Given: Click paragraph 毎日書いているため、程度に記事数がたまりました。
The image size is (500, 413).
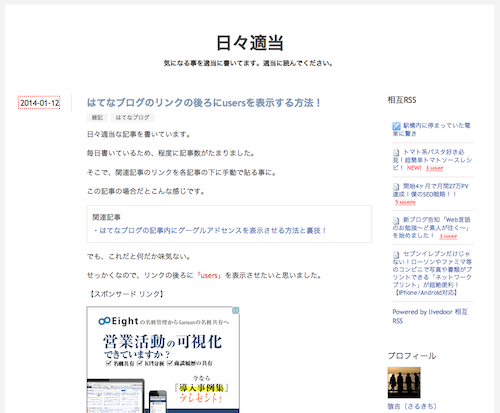Looking at the screenshot, I should [x=171, y=153].
